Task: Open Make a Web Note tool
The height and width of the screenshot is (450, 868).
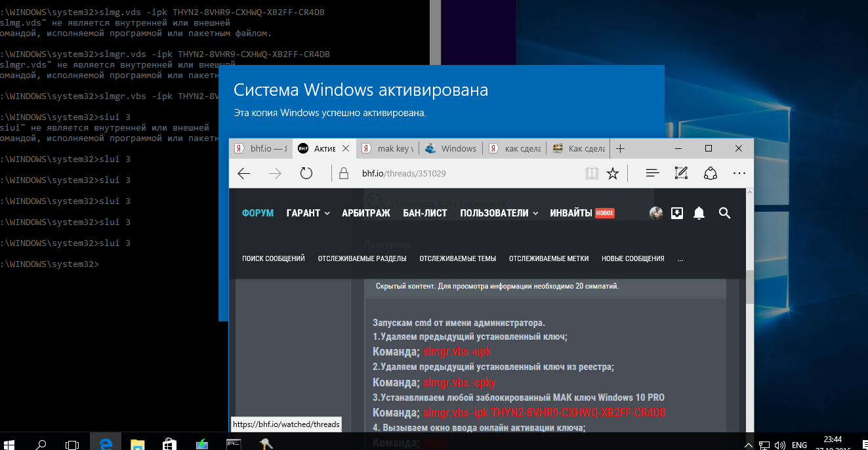Action: click(681, 174)
